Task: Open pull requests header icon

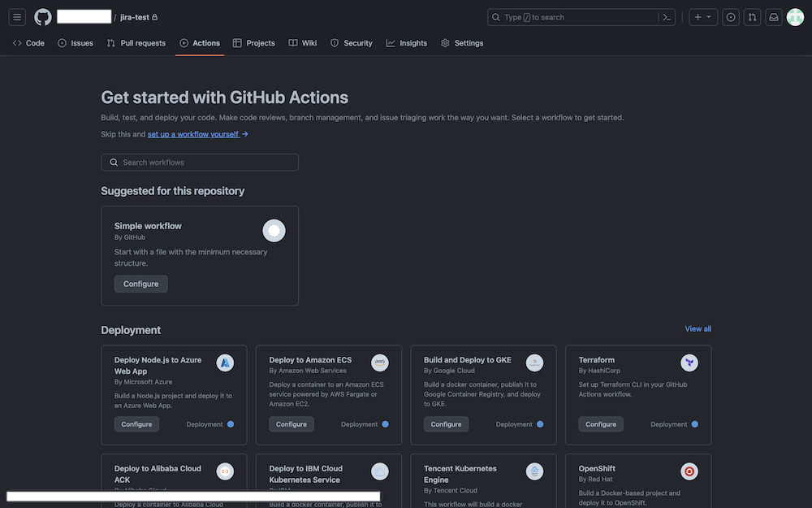Action: point(753,17)
